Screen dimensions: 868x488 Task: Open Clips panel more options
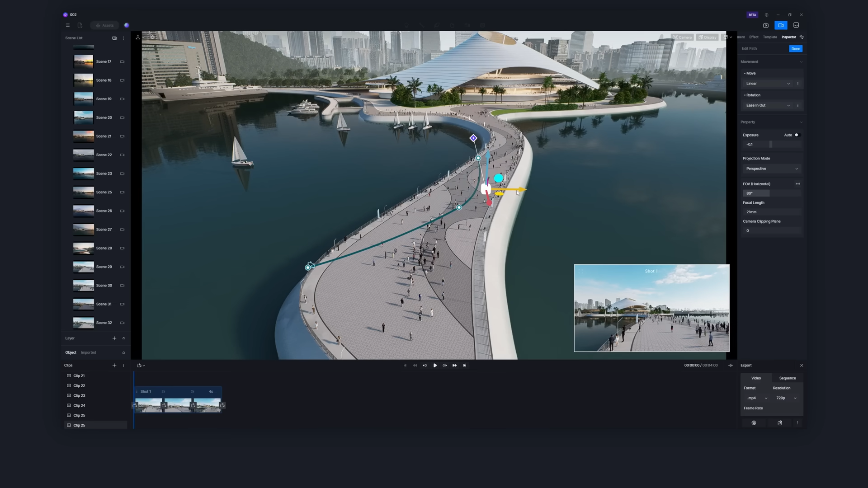coord(123,366)
